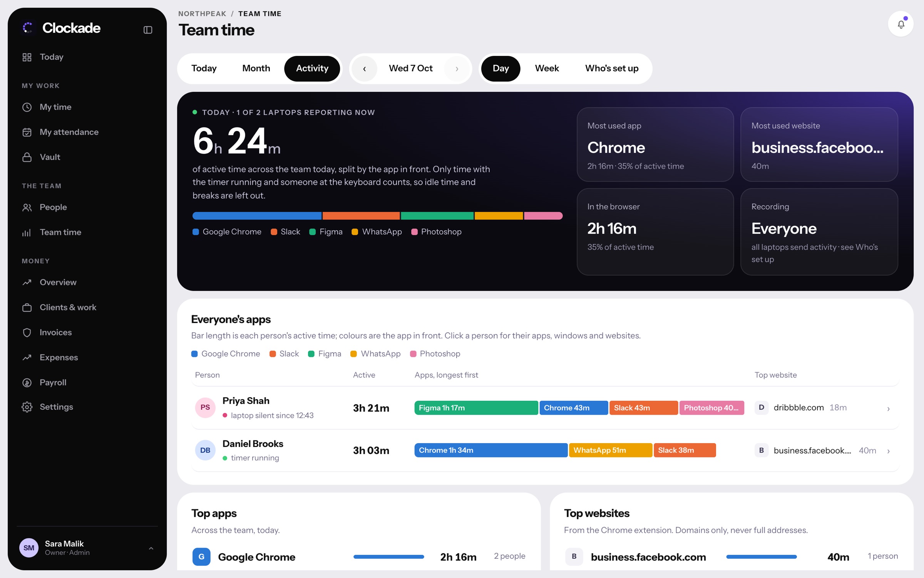Open Payroll in the sidebar
The width and height of the screenshot is (924, 578).
(87, 383)
